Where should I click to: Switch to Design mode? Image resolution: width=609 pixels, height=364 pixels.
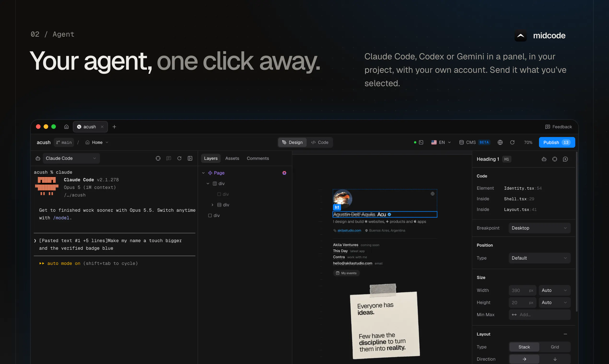(x=292, y=142)
